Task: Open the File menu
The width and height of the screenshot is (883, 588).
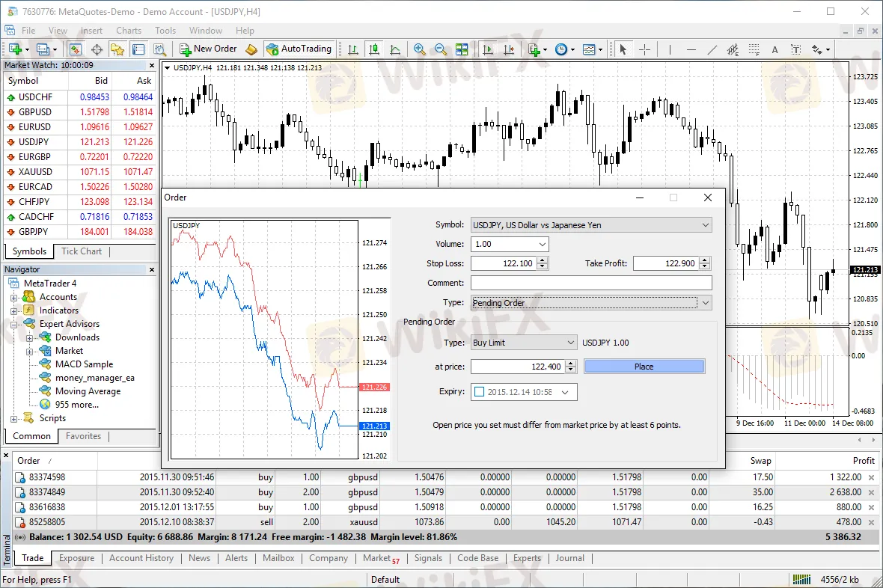Action: (28, 31)
